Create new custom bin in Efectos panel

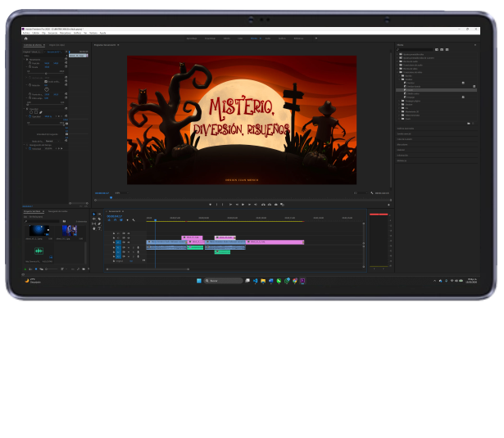coord(470,123)
